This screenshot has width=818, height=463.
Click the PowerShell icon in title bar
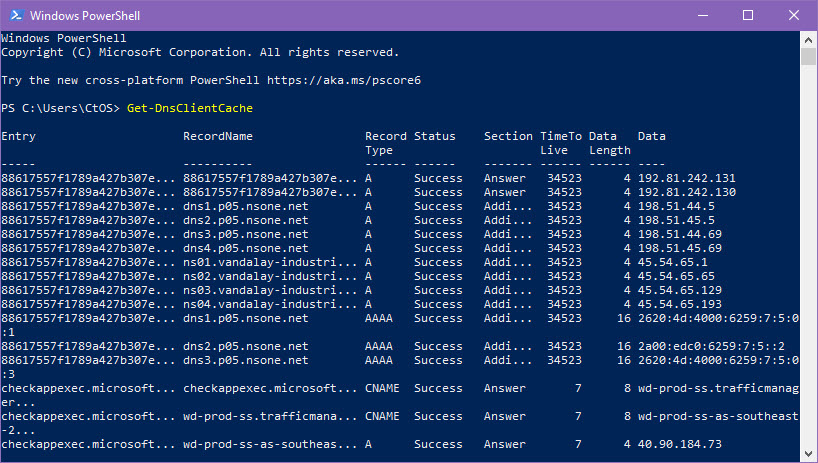(x=14, y=16)
